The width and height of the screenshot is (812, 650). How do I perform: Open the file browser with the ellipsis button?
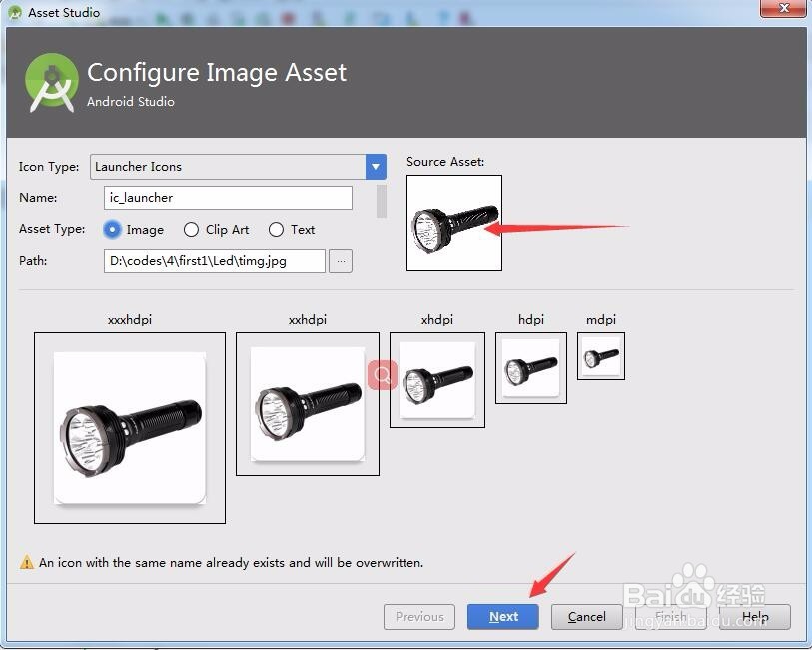point(341,260)
